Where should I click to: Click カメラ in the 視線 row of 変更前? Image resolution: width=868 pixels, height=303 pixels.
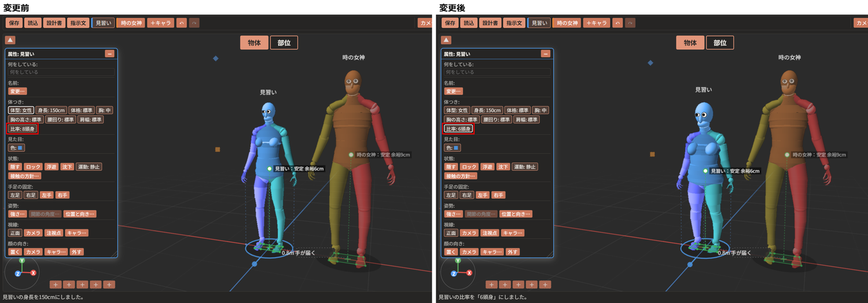(33, 233)
